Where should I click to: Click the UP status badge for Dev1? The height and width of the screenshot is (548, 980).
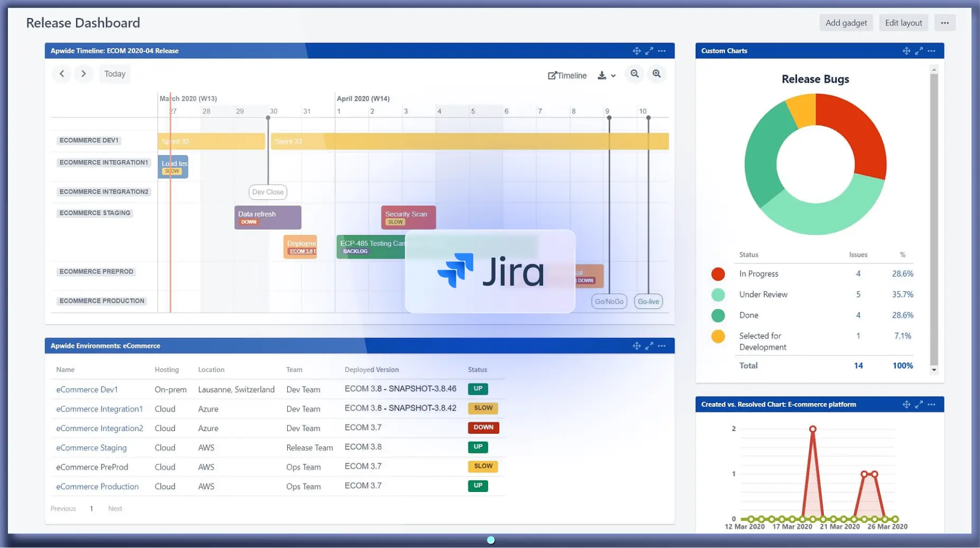(478, 389)
